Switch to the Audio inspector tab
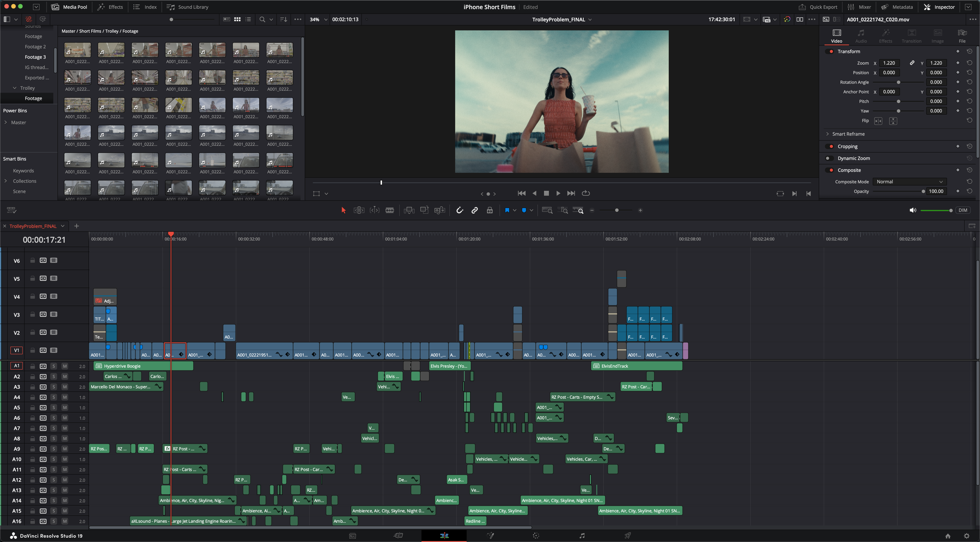Screen dimensions: 980x542 [x=861, y=35]
